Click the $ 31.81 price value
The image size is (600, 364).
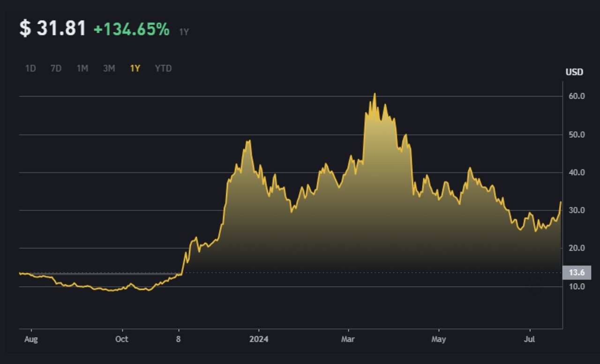tap(52, 29)
